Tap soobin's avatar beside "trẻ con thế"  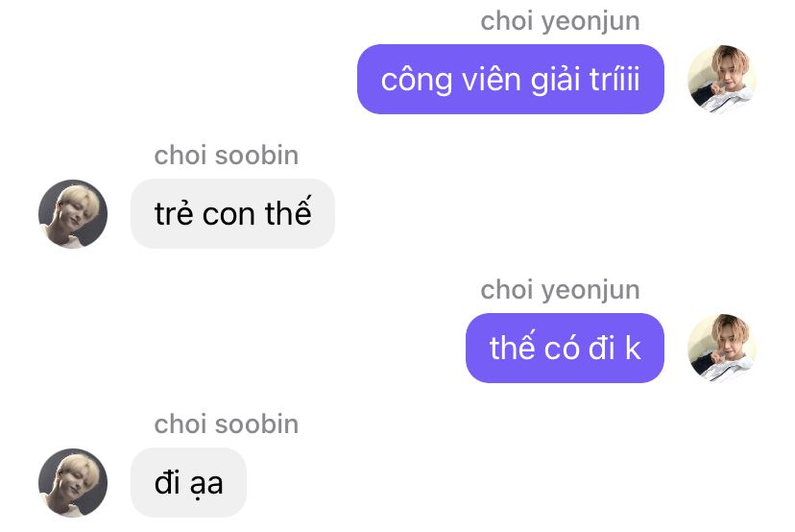pyautogui.click(x=73, y=213)
